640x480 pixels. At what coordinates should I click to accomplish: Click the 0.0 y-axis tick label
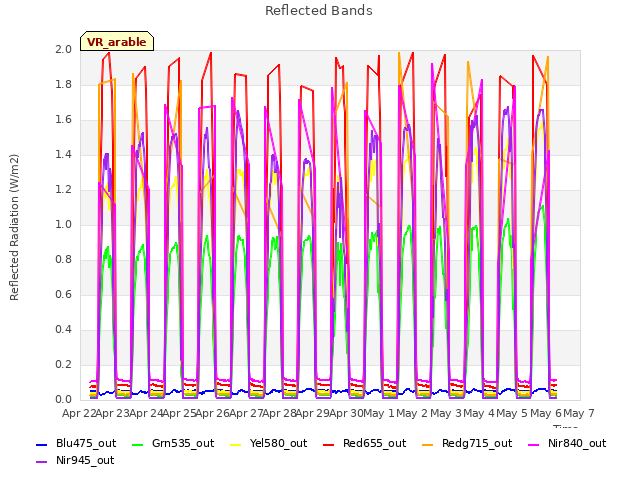coord(64,400)
